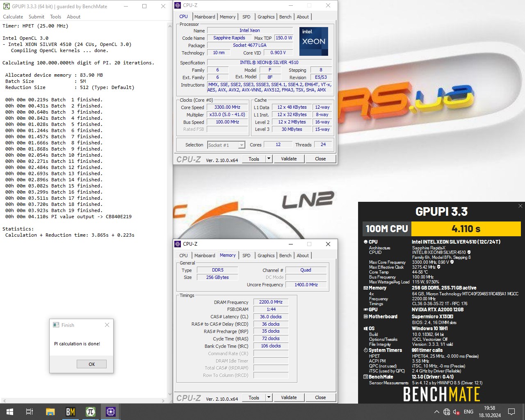This screenshot has width=525, height=420.
Task: Select the Bench tab in top CPU-Z
Action: click(285, 17)
